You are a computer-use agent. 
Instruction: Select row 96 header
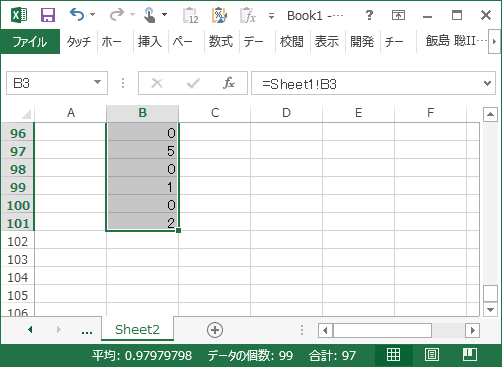[x=17, y=133]
